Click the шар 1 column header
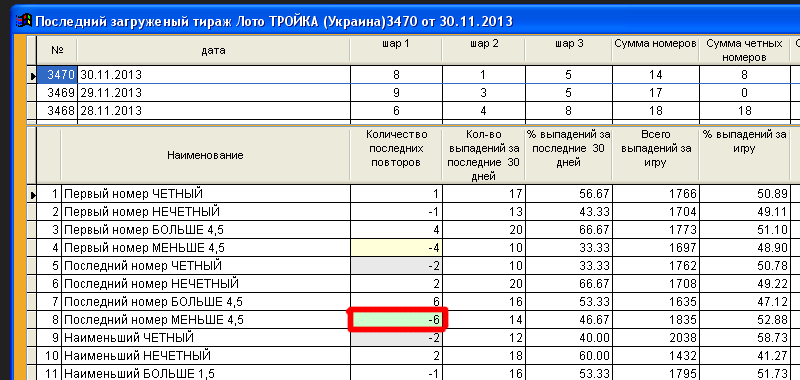The image size is (800, 380). pos(396,50)
